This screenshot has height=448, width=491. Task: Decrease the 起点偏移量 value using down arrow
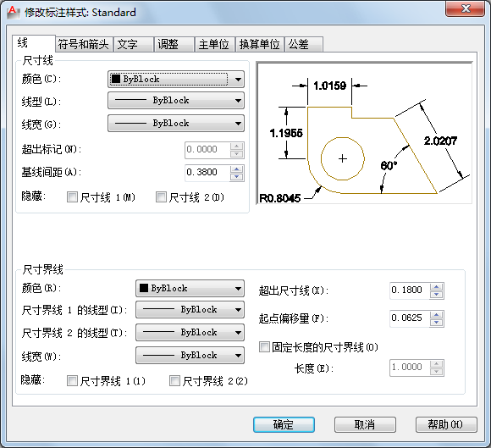(437, 323)
